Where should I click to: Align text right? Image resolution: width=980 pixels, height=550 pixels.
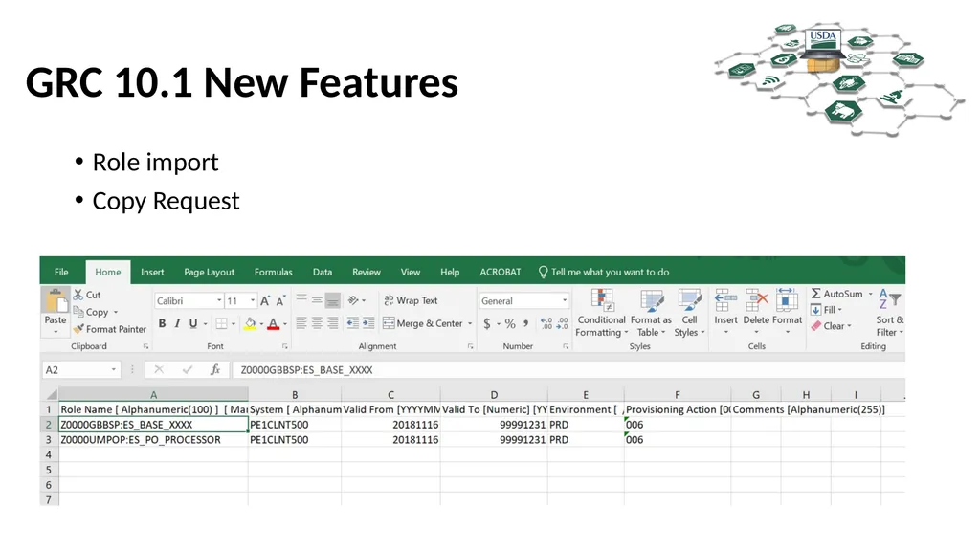[x=332, y=323]
